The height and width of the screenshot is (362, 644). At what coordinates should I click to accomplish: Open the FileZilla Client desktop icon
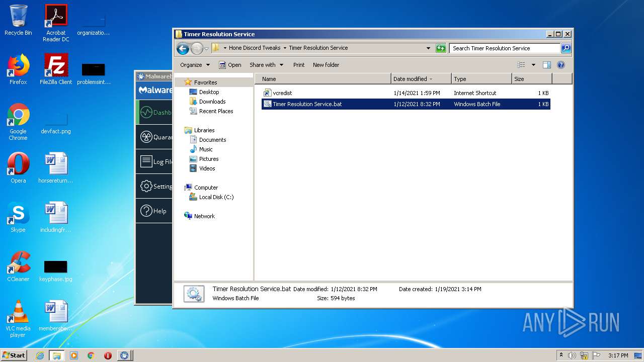[x=56, y=69]
